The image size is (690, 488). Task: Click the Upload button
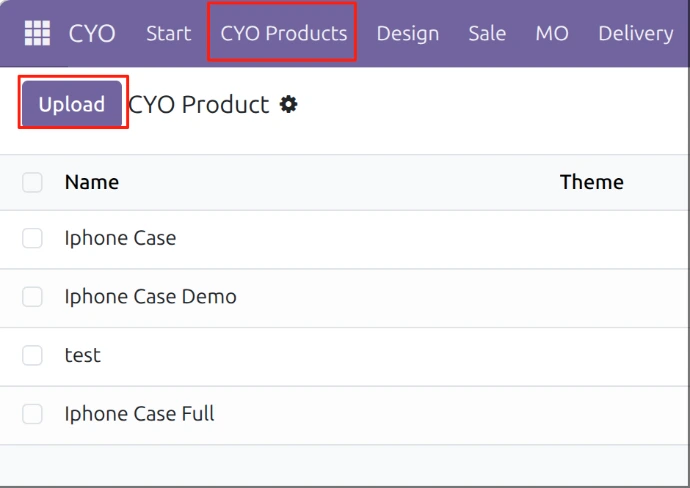coord(72,104)
